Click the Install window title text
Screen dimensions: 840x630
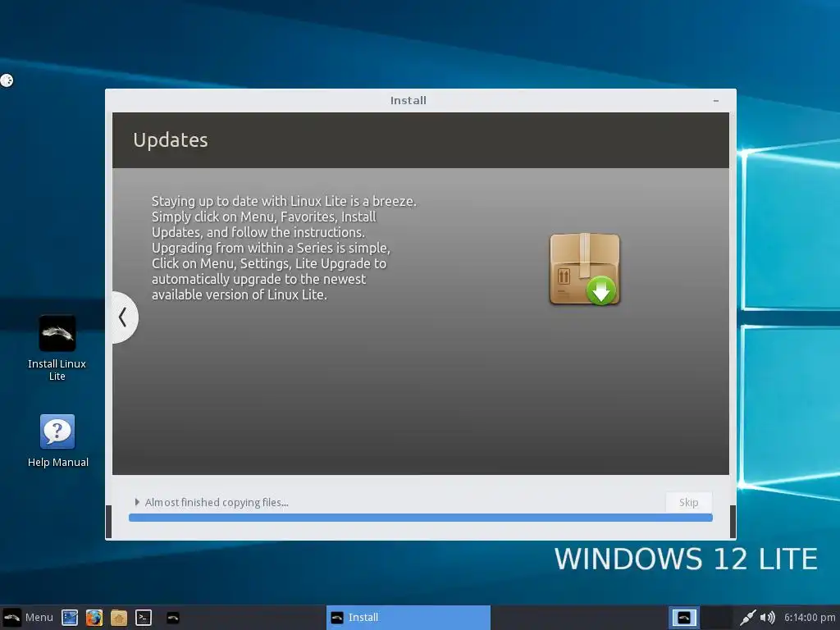click(x=409, y=100)
